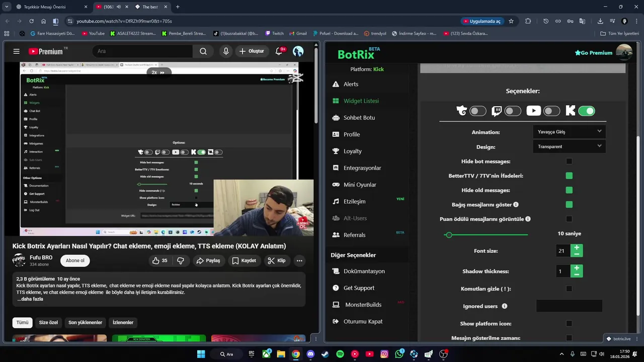
Task: Open Chrome downloads icon
Action: click(600, 21)
